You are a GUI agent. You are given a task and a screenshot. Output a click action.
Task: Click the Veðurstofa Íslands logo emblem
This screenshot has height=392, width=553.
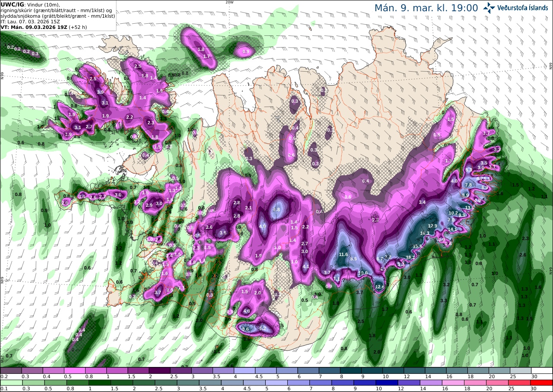tap(489, 7)
